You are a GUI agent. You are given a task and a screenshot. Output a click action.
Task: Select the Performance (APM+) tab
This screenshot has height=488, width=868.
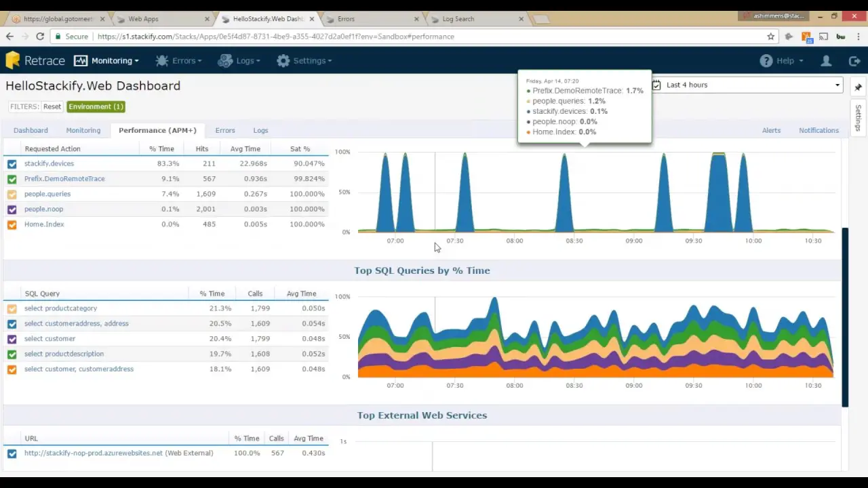[x=157, y=130]
